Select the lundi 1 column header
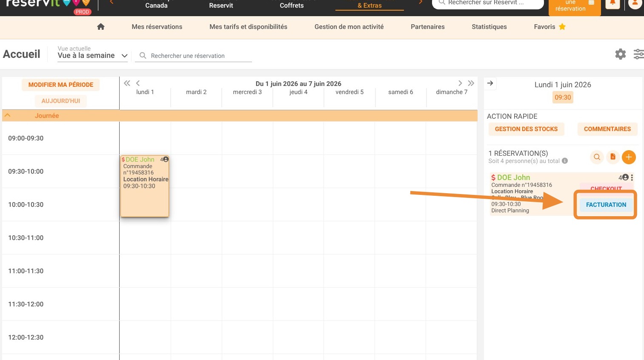This screenshot has height=360, width=644. point(145,92)
